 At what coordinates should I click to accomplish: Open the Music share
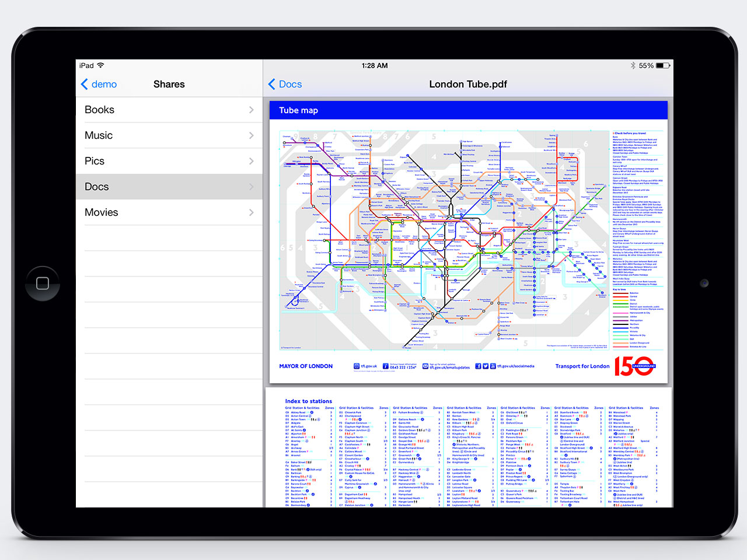click(x=169, y=135)
